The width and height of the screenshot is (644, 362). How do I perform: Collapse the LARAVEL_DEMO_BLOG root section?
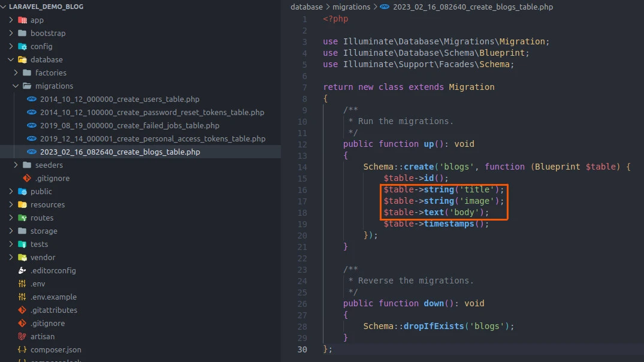click(5, 7)
